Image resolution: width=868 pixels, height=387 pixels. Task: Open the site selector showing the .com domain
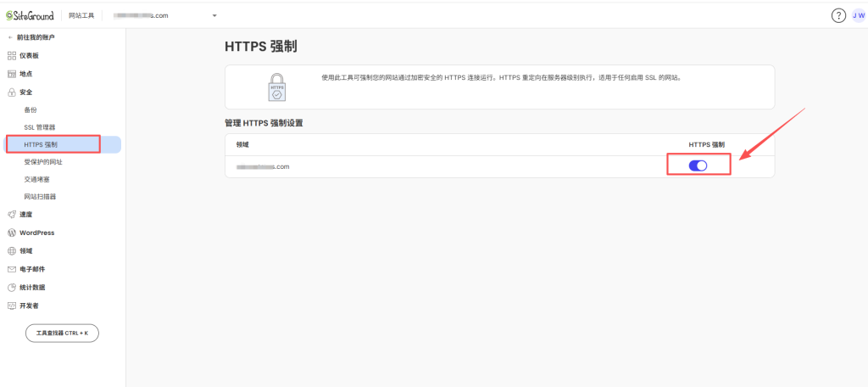pos(165,15)
